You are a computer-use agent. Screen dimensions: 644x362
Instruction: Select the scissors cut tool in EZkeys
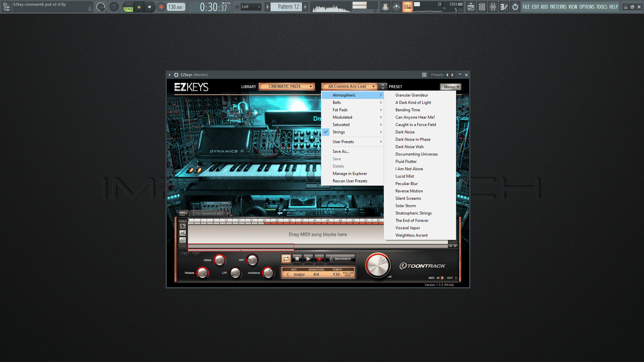182,233
